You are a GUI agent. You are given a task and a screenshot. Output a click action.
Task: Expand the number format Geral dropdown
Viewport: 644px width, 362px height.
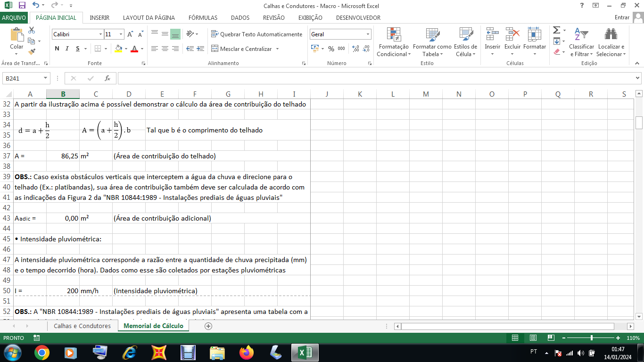pos(368,34)
